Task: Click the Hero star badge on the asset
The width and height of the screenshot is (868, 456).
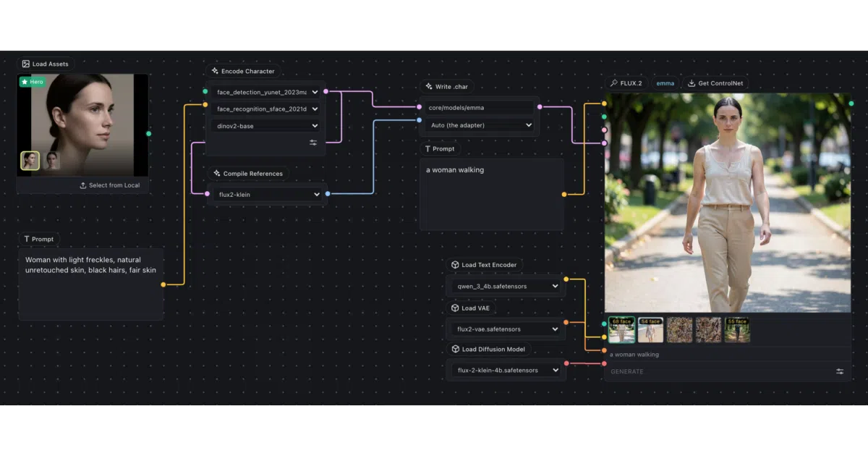Action: click(33, 82)
